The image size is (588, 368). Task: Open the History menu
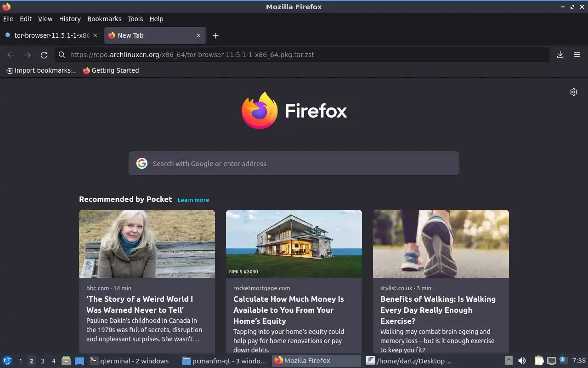pyautogui.click(x=70, y=19)
